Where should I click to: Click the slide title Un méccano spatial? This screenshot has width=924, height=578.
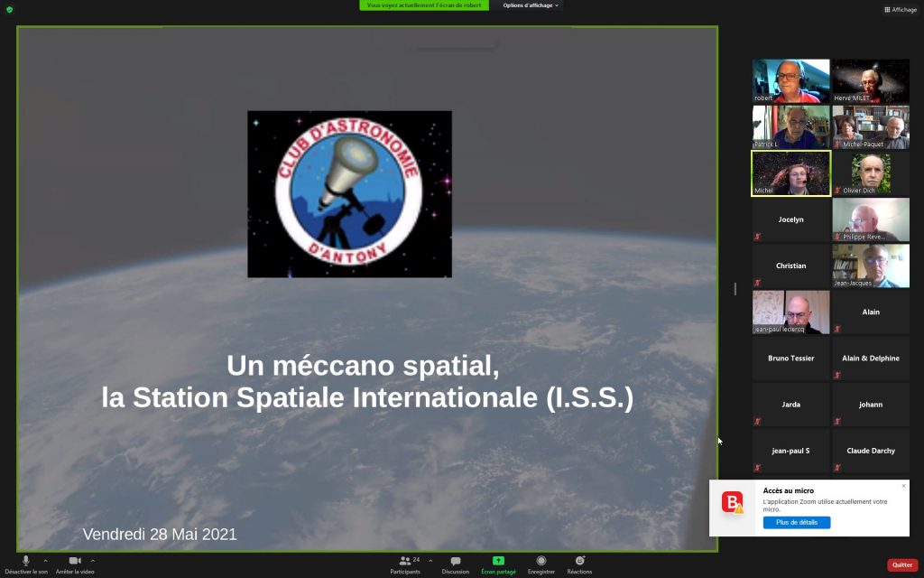click(x=363, y=366)
